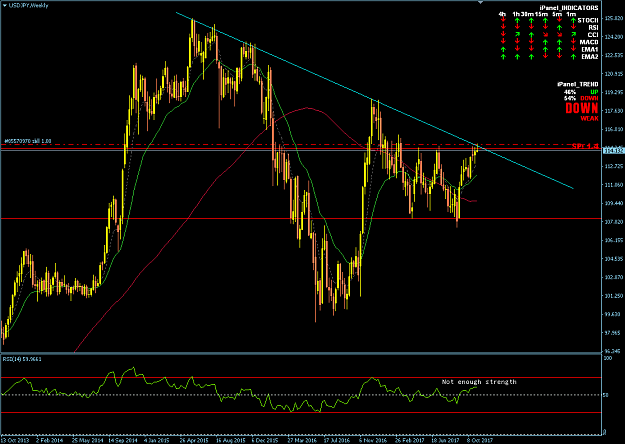
Task: Click the CCI 1h diagonal green arrow
Action: pyautogui.click(x=517, y=34)
